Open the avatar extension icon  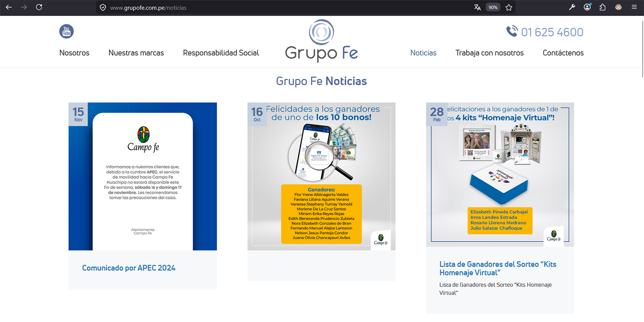point(618,7)
